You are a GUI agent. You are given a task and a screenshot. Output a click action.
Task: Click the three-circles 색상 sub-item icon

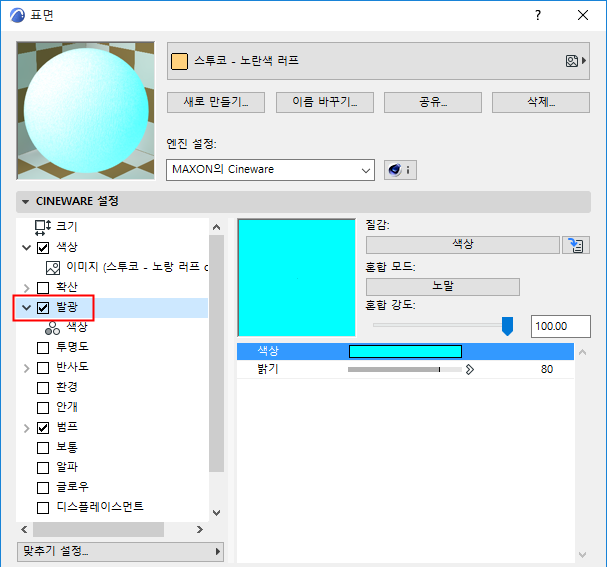tap(52, 328)
